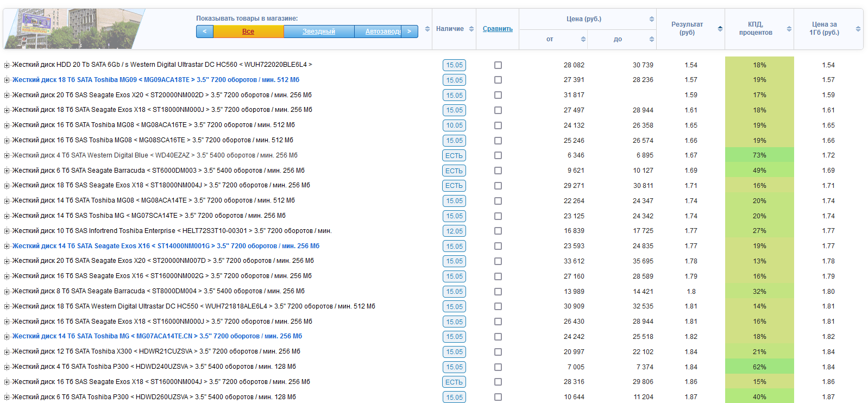Sort by КПД, процентов column arrows
This screenshot has height=403, width=868.
(x=789, y=29)
